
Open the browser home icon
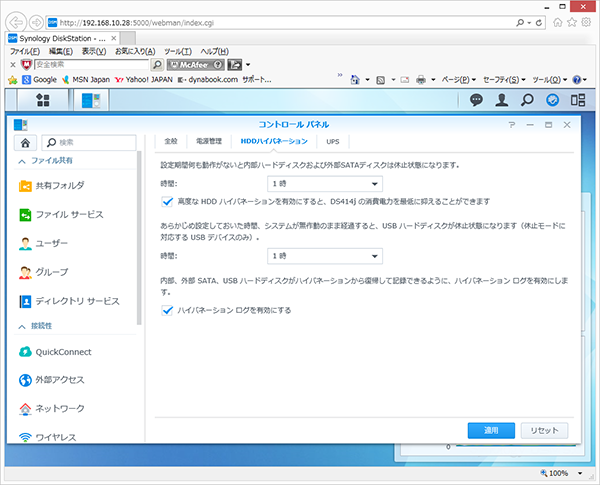tap(558, 23)
